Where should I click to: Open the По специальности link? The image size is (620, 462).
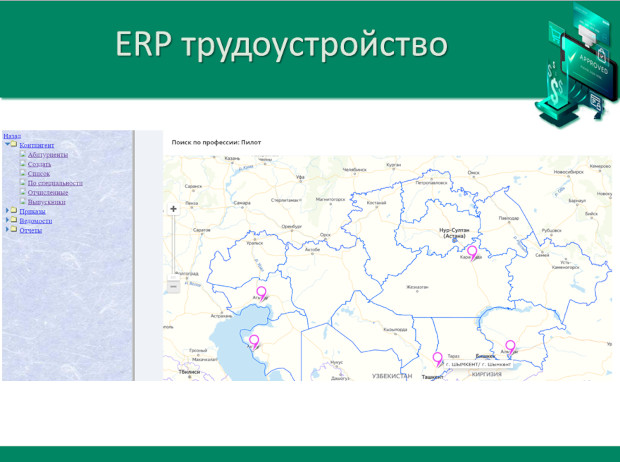click(55, 183)
